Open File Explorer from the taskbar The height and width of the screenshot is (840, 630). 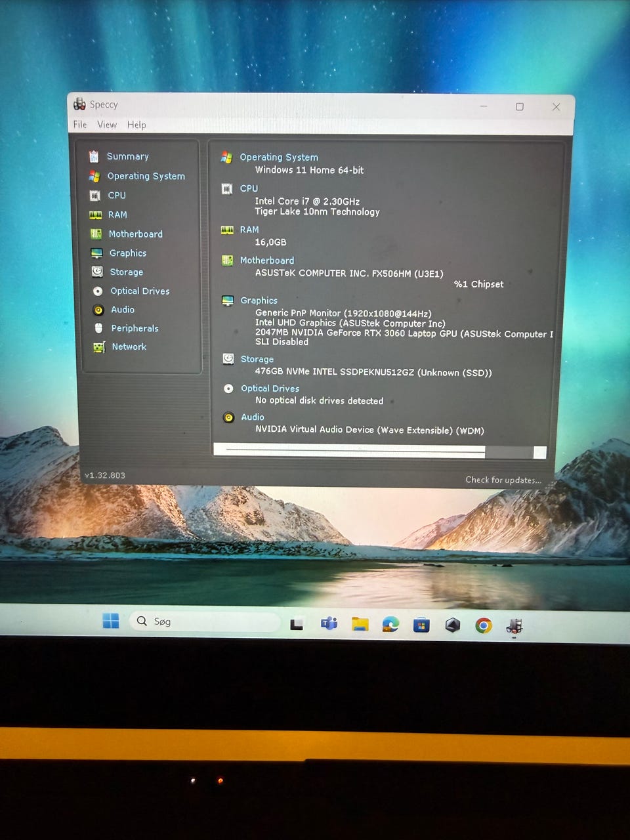coord(360,624)
